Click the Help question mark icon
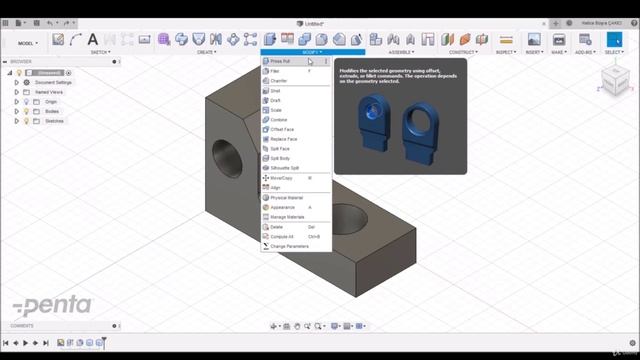Viewport: 640px width, 360px height. point(634,23)
